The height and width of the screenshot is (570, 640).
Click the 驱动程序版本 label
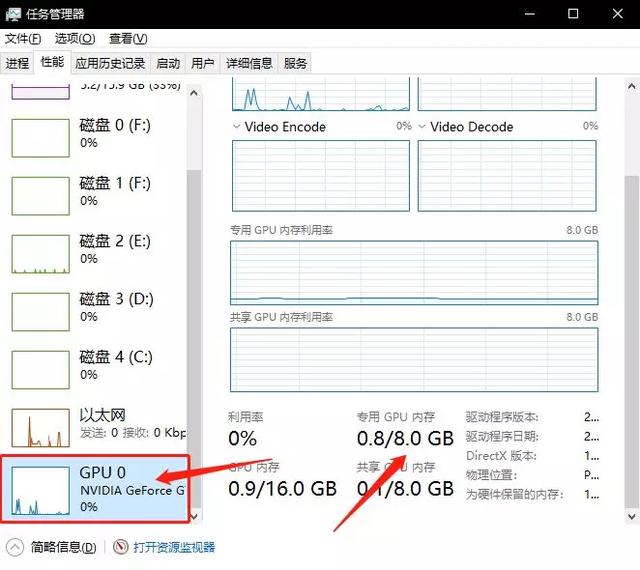coord(502,417)
